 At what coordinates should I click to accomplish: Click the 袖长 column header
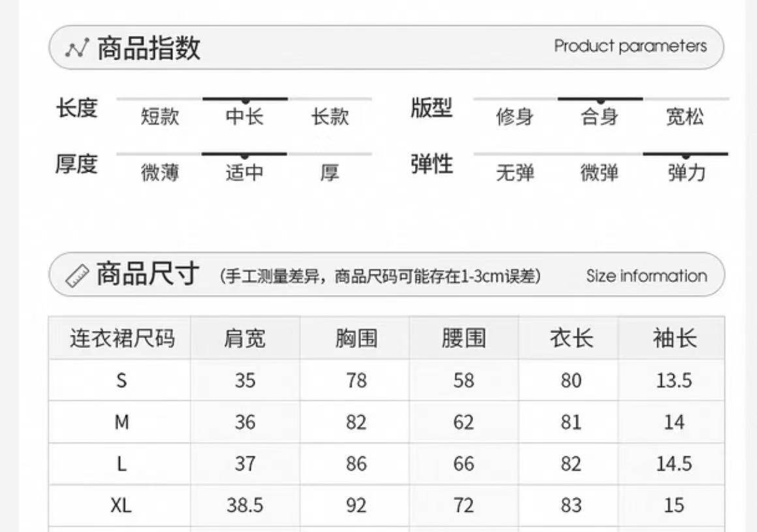674,338
